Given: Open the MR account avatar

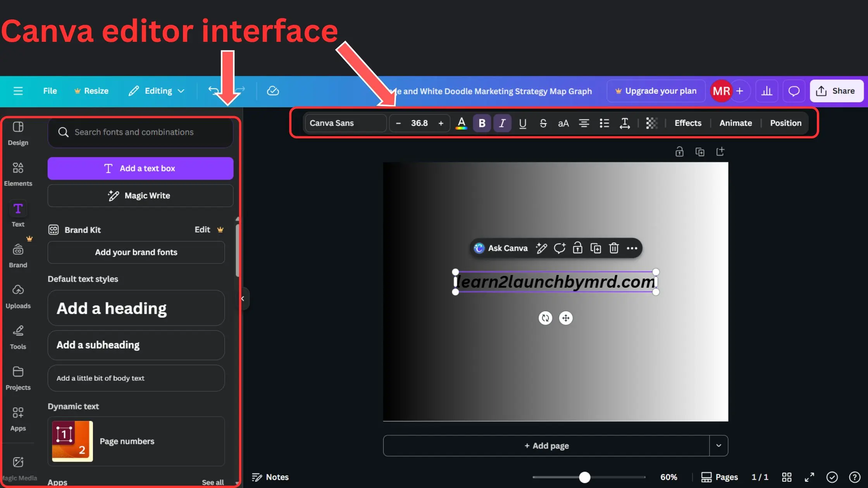Looking at the screenshot, I should pos(721,91).
